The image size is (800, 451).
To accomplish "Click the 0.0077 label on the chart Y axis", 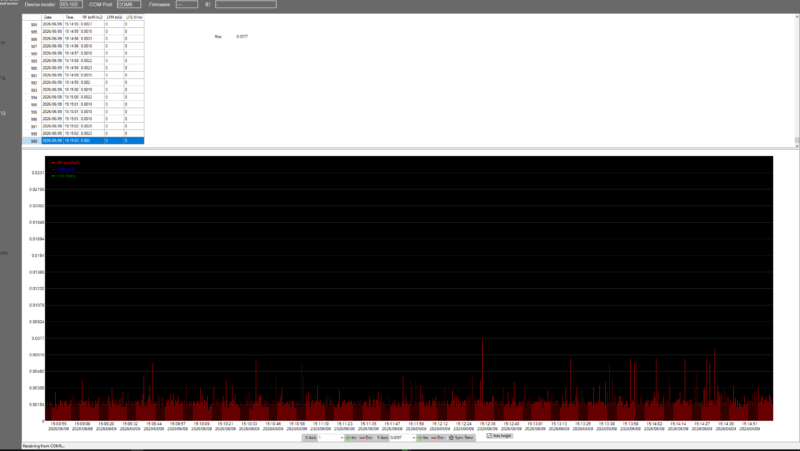I will tap(38, 338).
